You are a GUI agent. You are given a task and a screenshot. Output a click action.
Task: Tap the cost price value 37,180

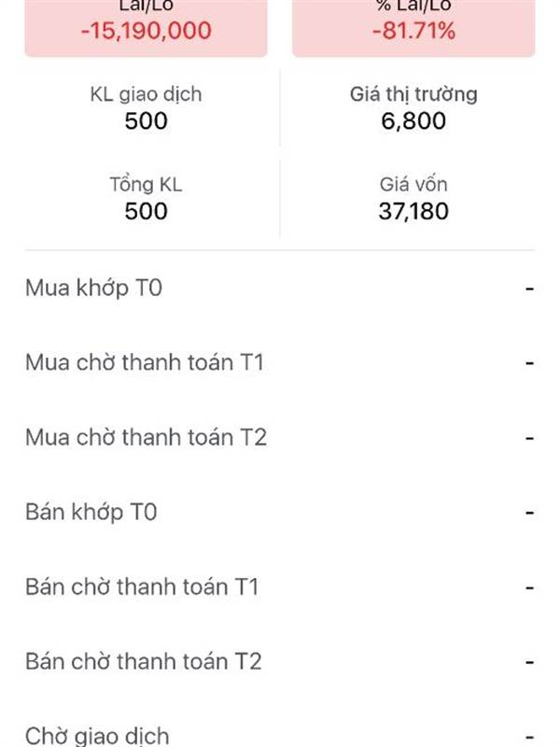(413, 211)
